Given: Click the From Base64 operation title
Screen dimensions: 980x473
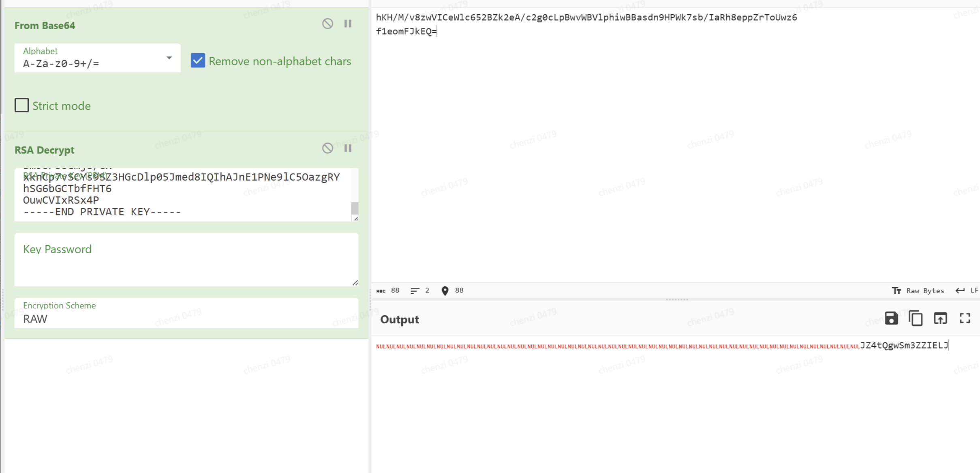Looking at the screenshot, I should pyautogui.click(x=45, y=26).
